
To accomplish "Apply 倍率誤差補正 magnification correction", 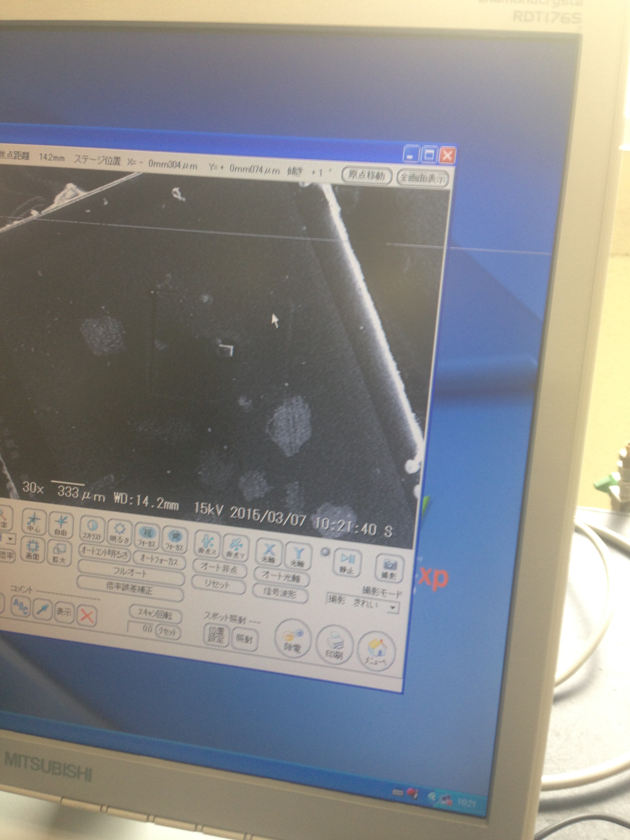I will (130, 588).
